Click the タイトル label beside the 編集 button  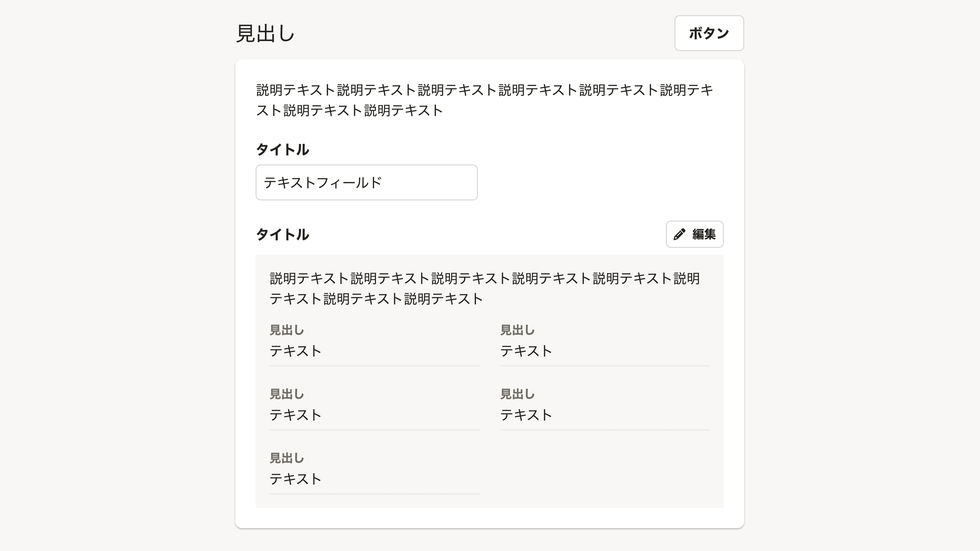[283, 234]
